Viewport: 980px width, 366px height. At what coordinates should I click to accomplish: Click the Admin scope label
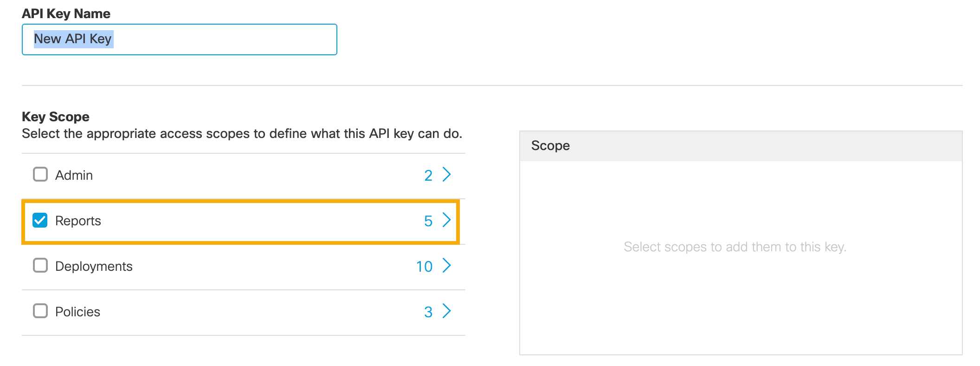[74, 176]
